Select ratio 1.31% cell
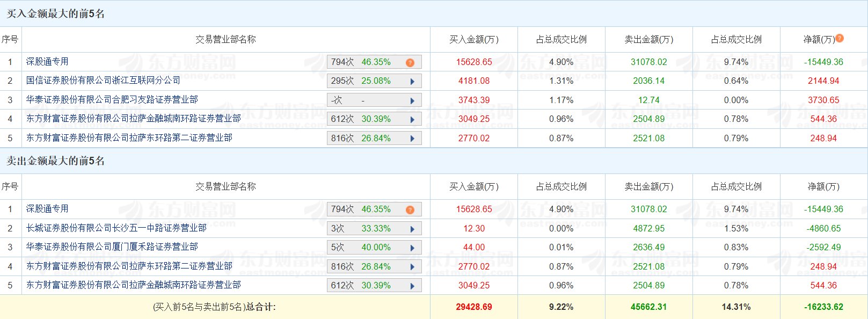The width and height of the screenshot is (868, 319). point(561,81)
